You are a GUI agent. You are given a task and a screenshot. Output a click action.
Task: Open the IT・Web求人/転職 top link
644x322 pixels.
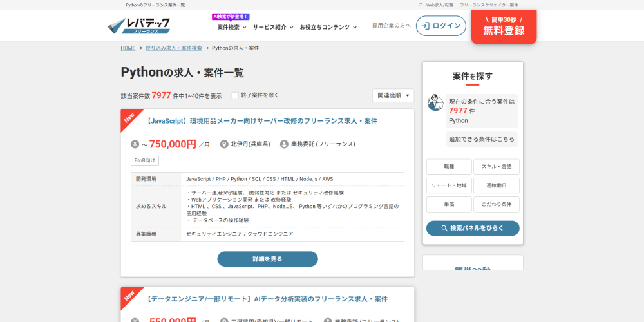click(x=435, y=5)
